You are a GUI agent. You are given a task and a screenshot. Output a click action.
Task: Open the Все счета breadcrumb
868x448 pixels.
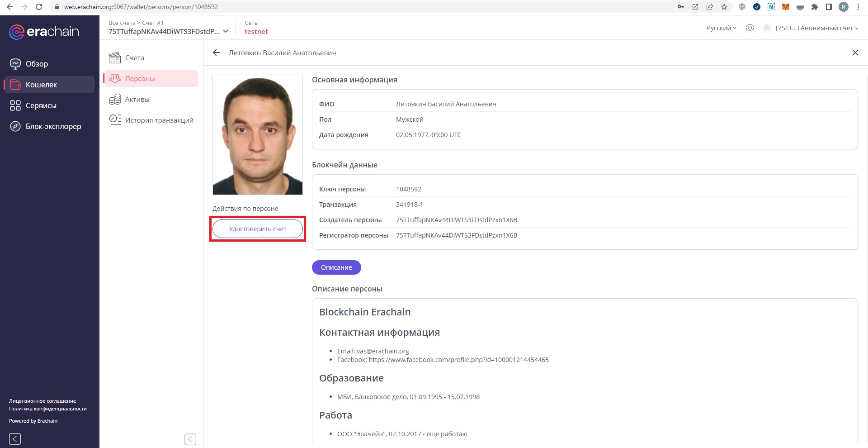coord(120,22)
